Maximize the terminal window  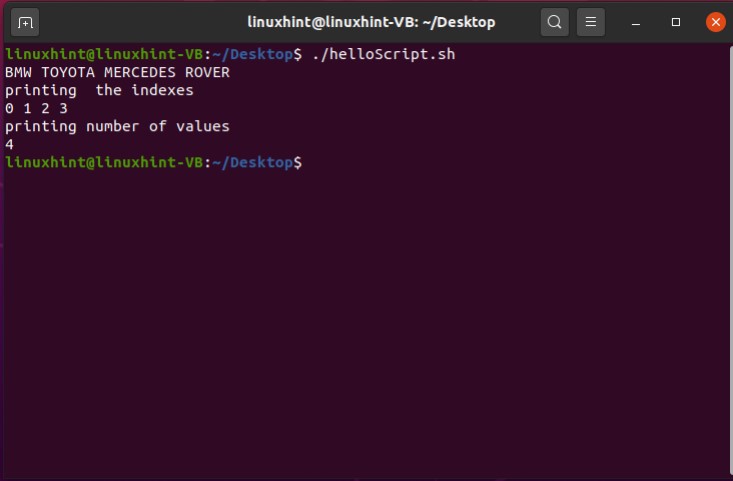pyautogui.click(x=676, y=21)
